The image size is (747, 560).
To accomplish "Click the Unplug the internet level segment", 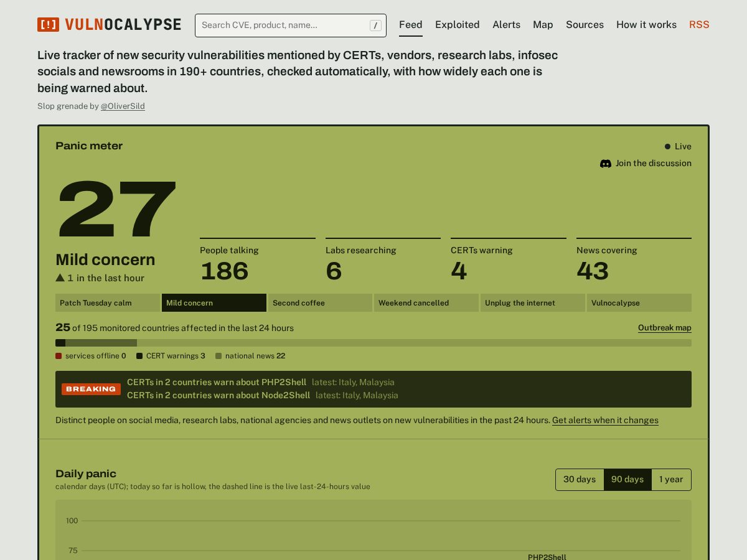I will [x=533, y=303].
